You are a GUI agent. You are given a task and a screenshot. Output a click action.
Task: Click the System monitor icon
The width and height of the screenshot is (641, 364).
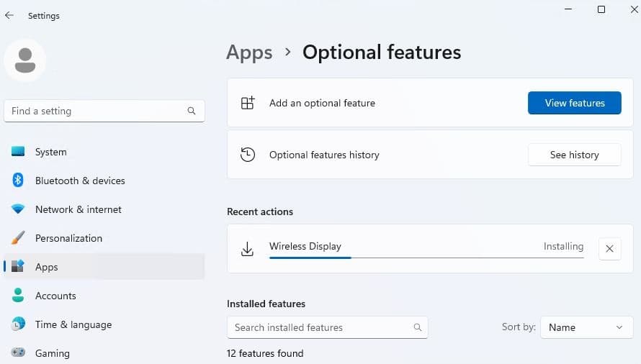(18, 152)
